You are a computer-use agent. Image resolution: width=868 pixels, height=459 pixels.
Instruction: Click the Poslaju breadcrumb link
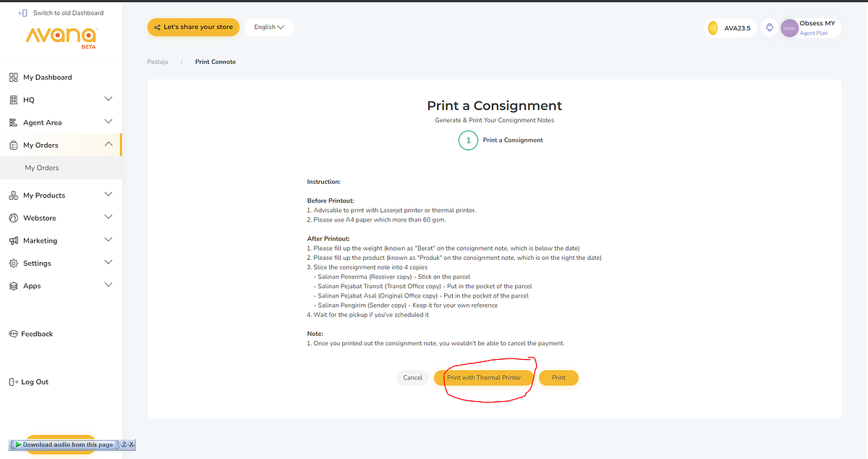[158, 62]
